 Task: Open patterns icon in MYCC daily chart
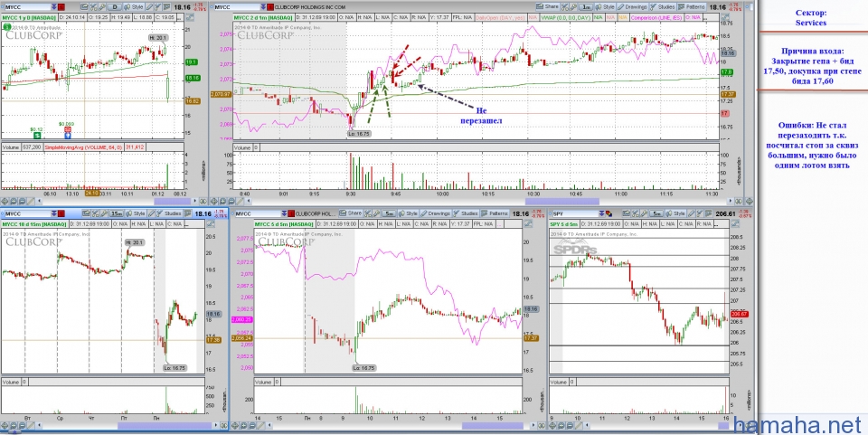tap(166, 6)
